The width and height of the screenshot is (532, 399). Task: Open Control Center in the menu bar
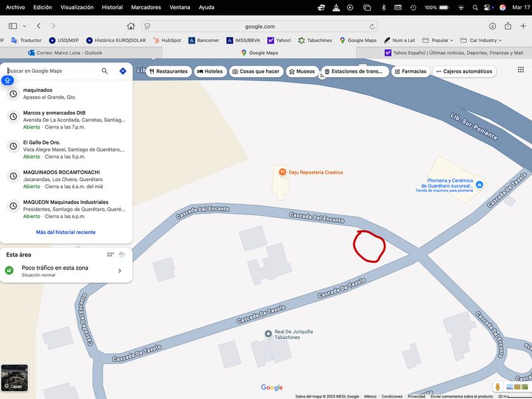tap(488, 7)
